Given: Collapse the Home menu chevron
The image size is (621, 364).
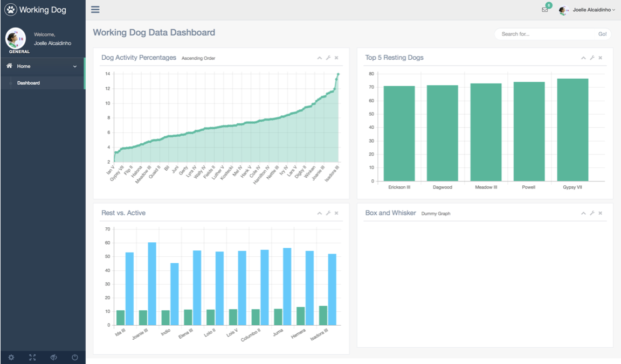Looking at the screenshot, I should coord(75,66).
